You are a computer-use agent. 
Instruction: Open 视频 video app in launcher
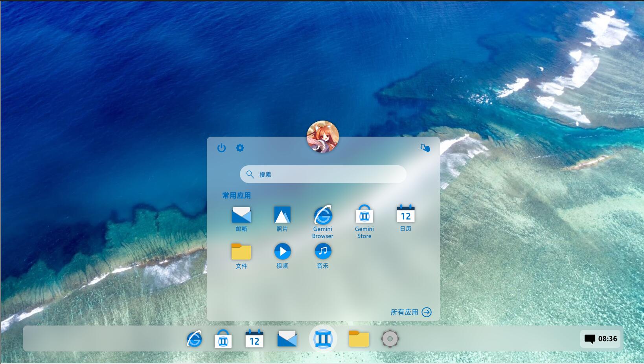[282, 256]
